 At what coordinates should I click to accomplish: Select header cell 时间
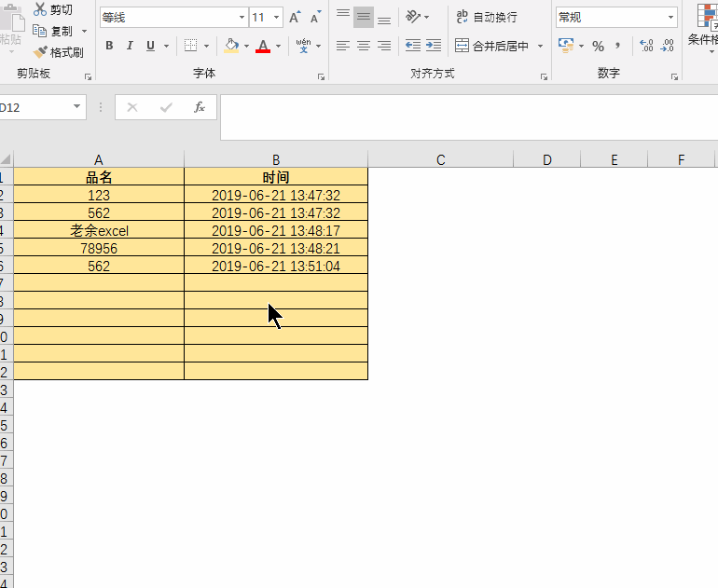point(276,177)
